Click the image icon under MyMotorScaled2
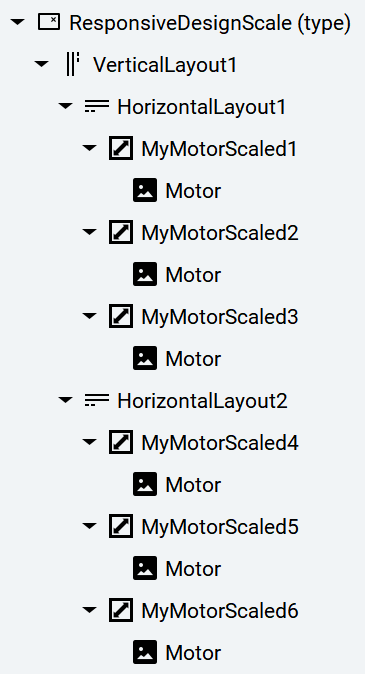The image size is (365, 674). (145, 274)
